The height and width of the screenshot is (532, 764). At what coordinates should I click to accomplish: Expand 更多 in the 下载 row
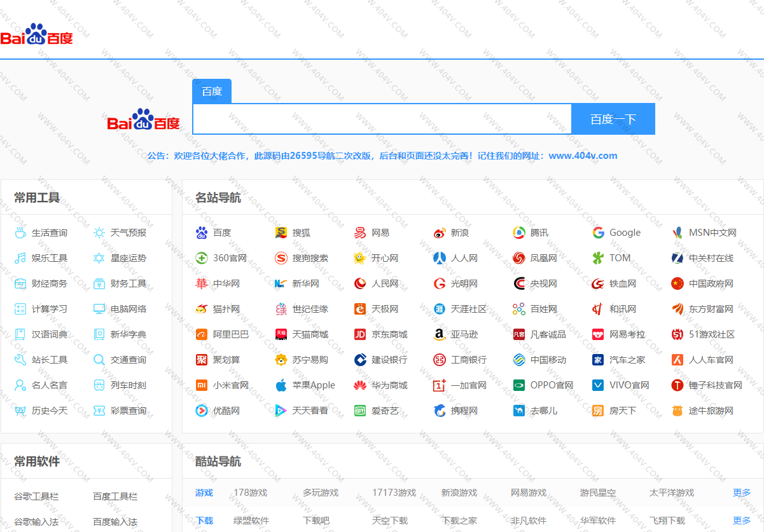coord(742,521)
